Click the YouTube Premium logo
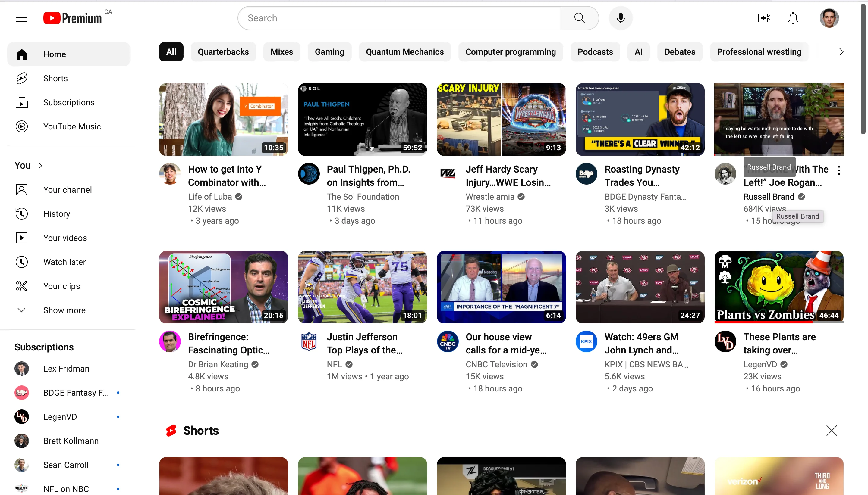 click(x=72, y=18)
